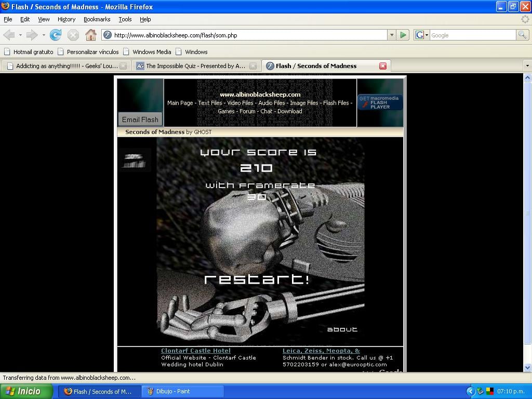Open the Home page icon
532x399 pixels.
(90, 35)
